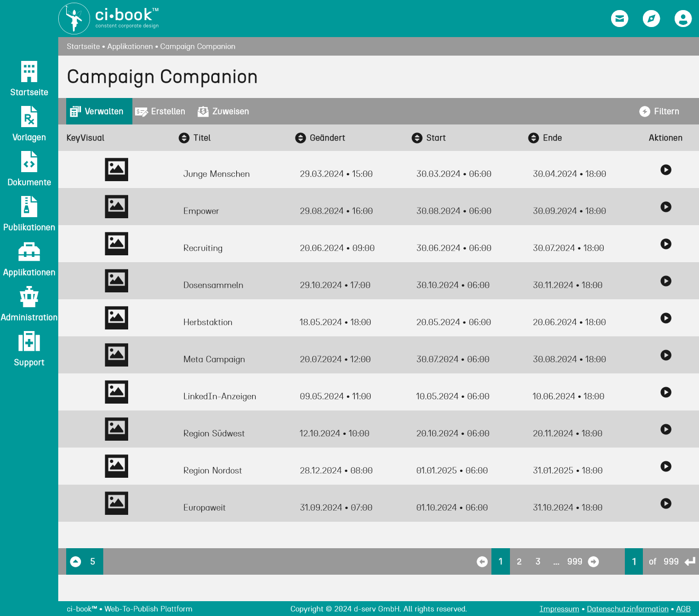Open Impressum footer link

[x=559, y=609]
